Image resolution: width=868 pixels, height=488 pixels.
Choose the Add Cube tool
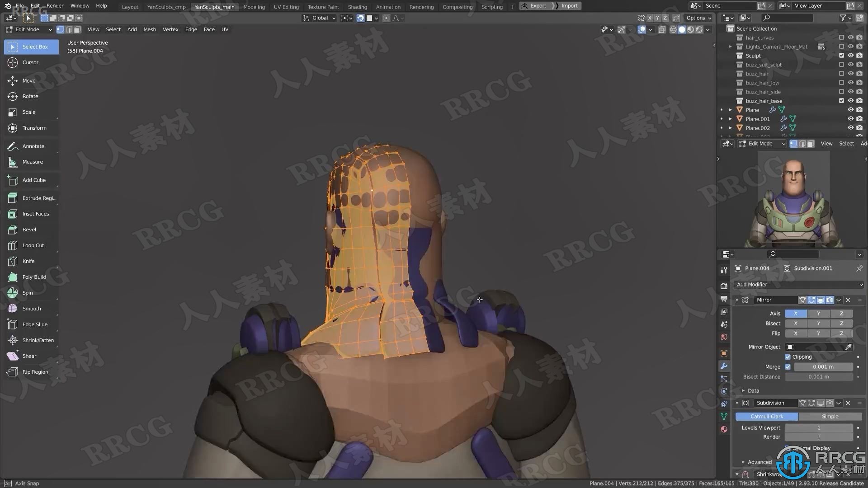(x=31, y=180)
